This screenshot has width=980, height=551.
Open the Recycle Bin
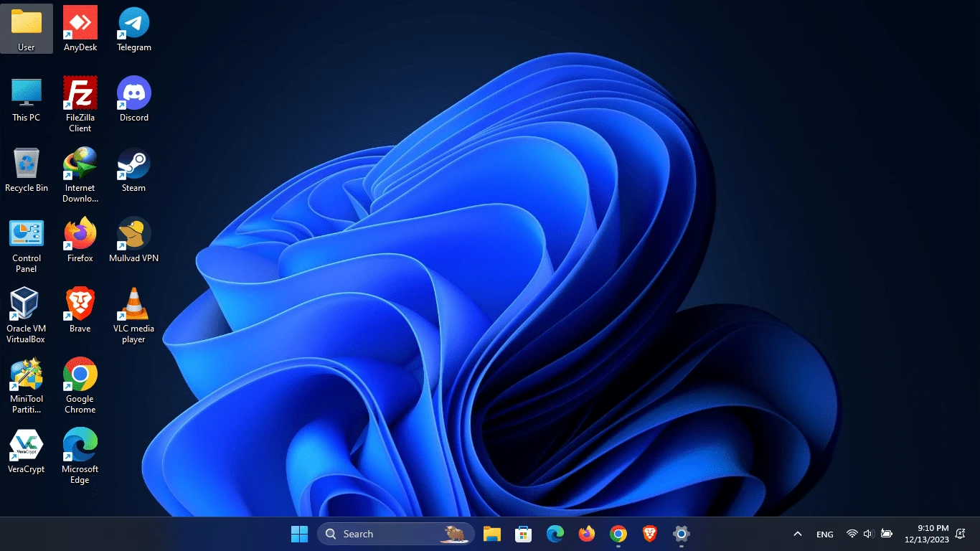(26, 164)
